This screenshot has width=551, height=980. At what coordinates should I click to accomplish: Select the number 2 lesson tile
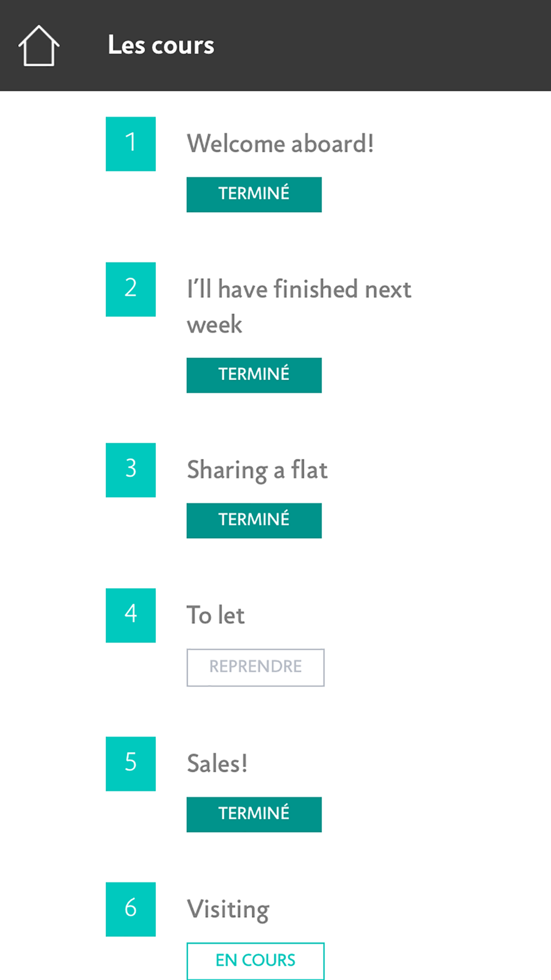(131, 289)
